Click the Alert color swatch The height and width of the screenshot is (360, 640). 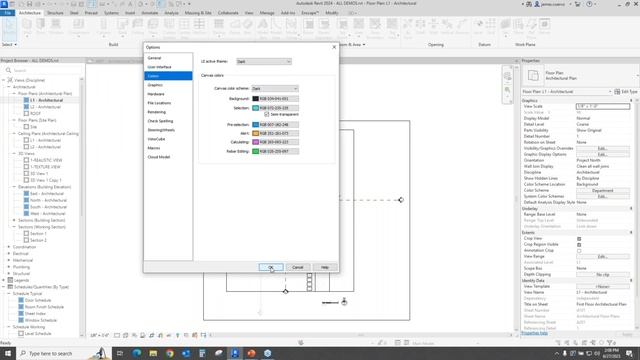(256, 133)
